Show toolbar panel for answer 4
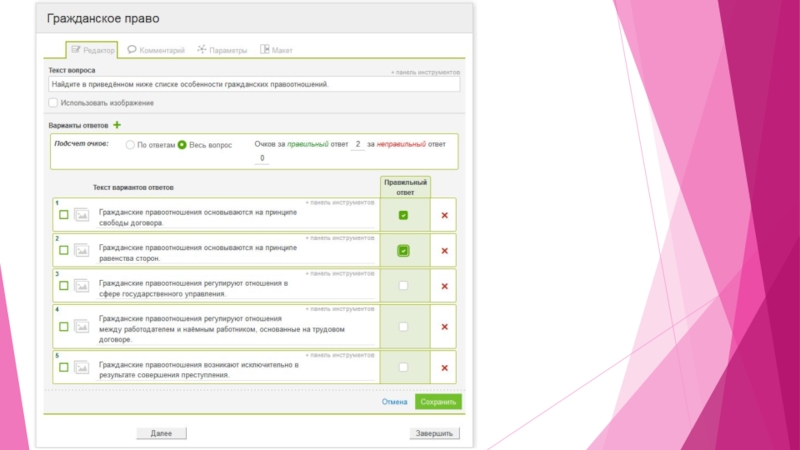Viewport: 800px width, 450px height. click(340, 309)
